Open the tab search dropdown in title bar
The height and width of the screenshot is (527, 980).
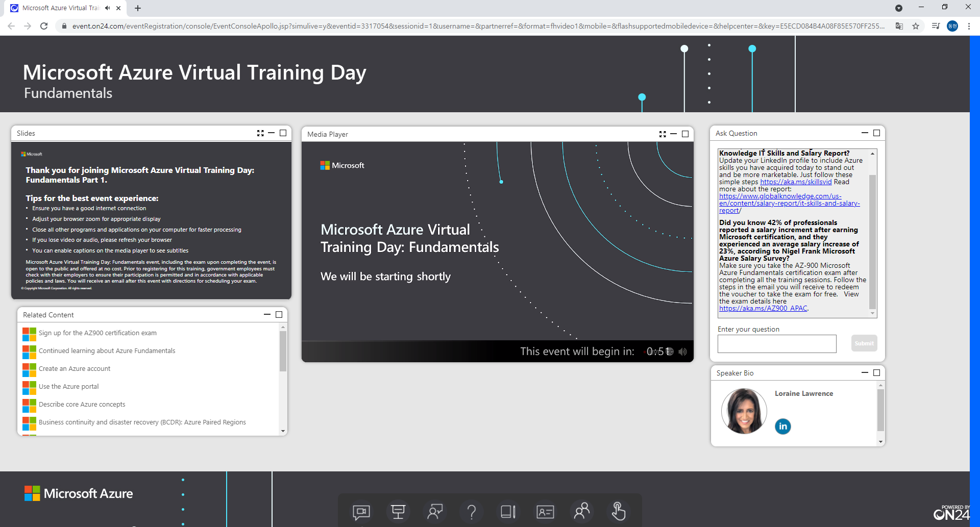click(x=899, y=8)
